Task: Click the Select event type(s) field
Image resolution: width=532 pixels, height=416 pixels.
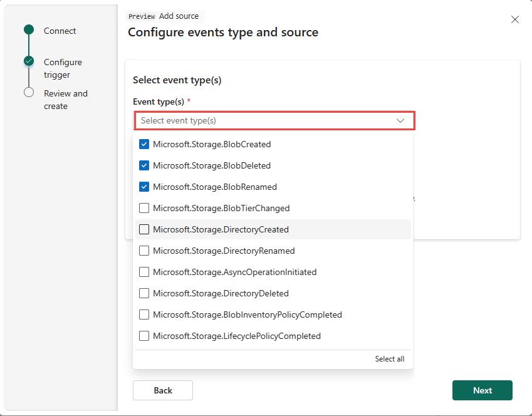Action: pyautogui.click(x=274, y=120)
